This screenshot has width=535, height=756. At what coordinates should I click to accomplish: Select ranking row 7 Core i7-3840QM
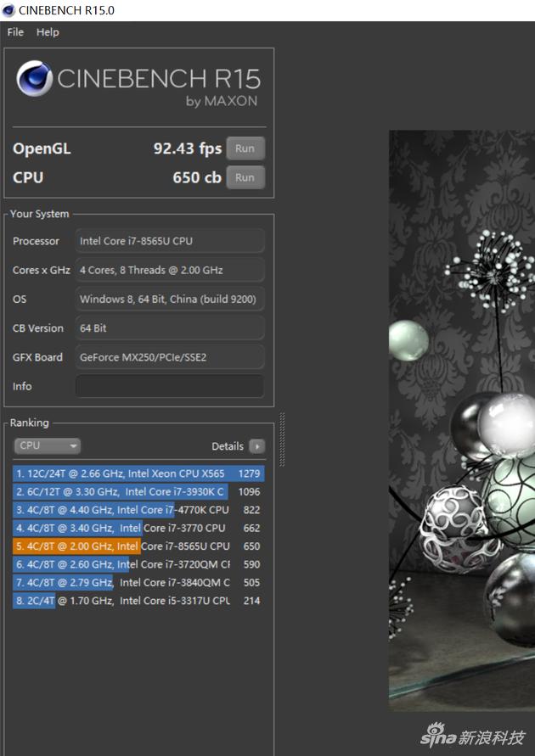138,582
